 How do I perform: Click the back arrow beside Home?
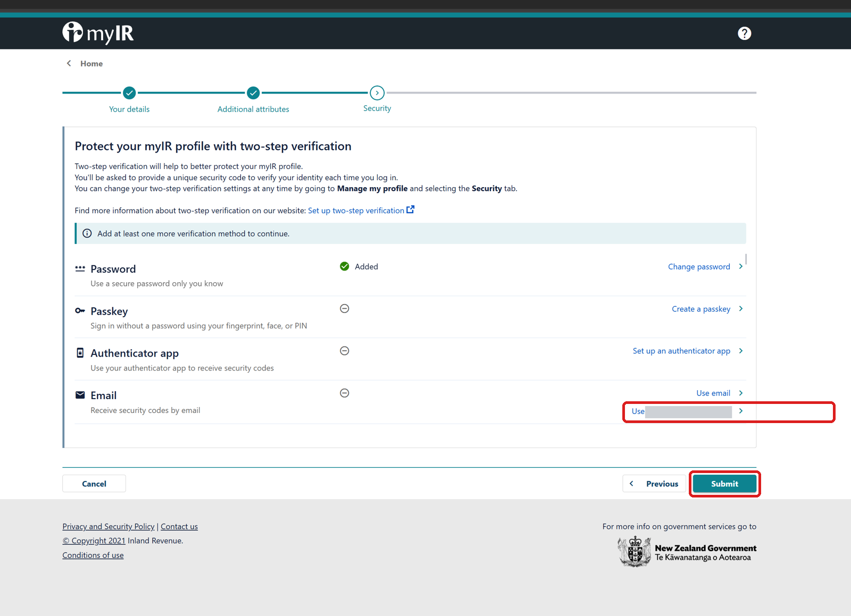(69, 63)
